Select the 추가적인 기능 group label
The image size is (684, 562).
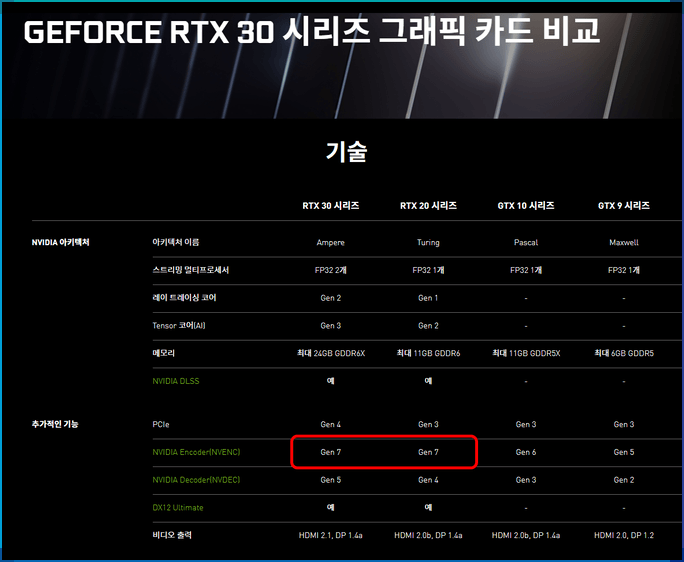coord(55,424)
